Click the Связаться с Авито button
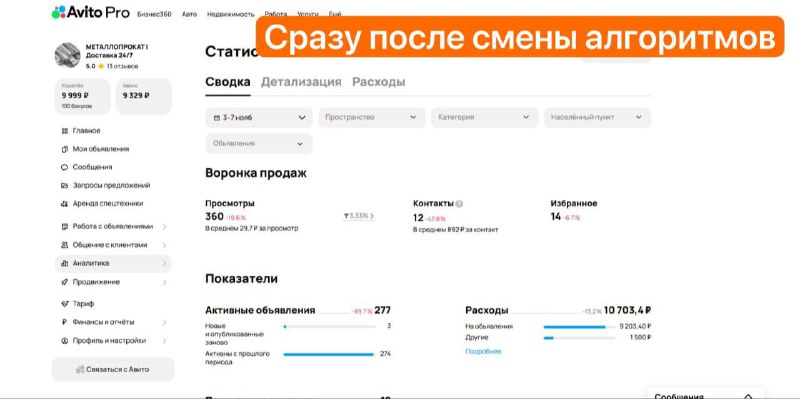 point(113,369)
